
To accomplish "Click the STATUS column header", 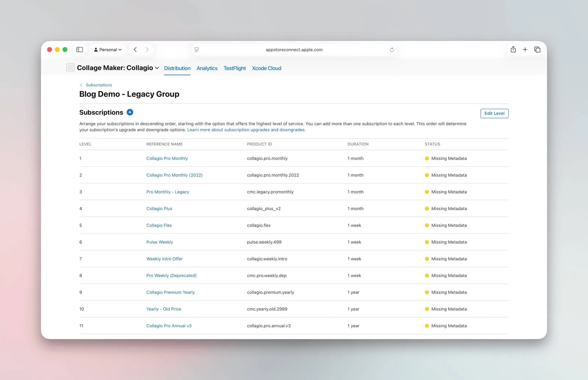I will point(432,144).
